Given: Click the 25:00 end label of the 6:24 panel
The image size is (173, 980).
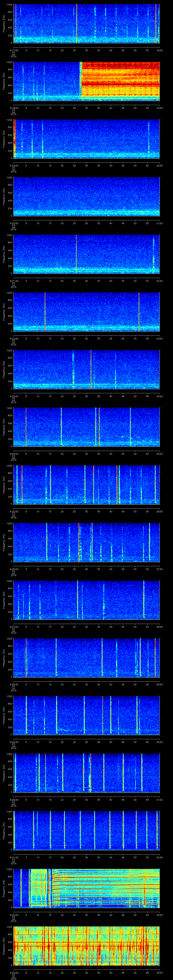Looking at the screenshot, I should (159, 454).
